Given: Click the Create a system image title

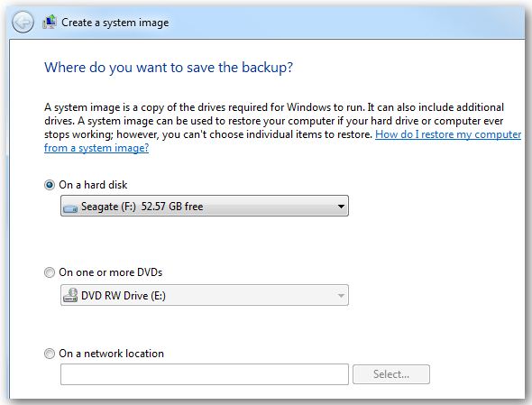Looking at the screenshot, I should click(x=115, y=23).
